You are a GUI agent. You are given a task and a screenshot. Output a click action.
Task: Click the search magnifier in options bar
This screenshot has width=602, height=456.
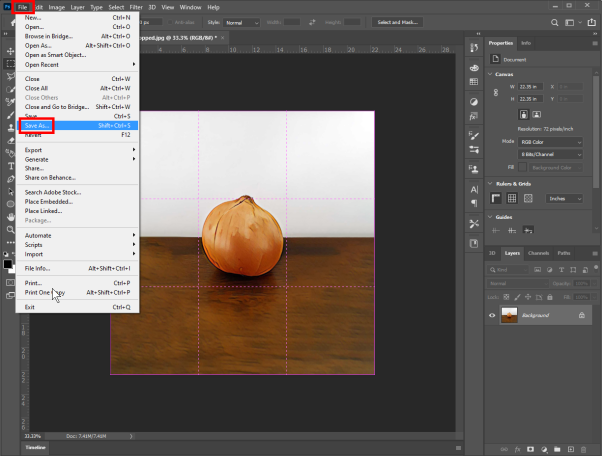554,23
